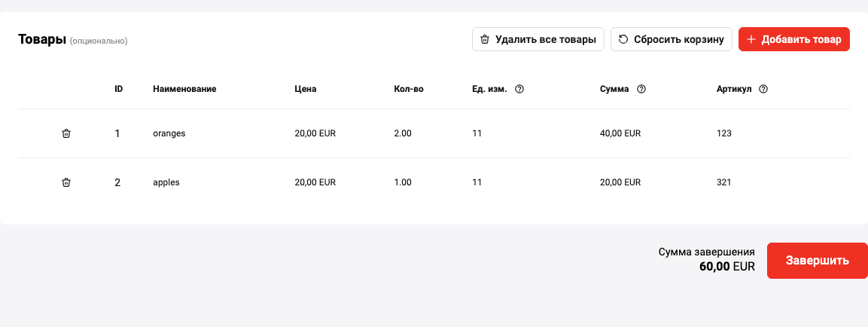The image size is (868, 327).
Task: Click Удалить все товары button
Action: [x=538, y=39]
